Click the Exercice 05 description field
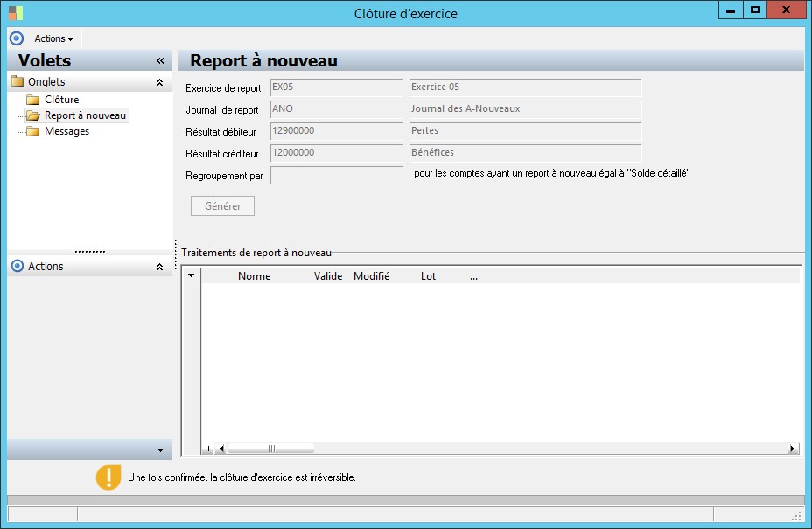 525,87
